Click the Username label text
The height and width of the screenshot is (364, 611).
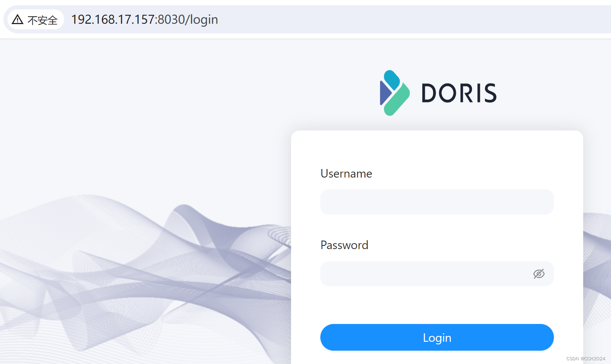coord(346,173)
